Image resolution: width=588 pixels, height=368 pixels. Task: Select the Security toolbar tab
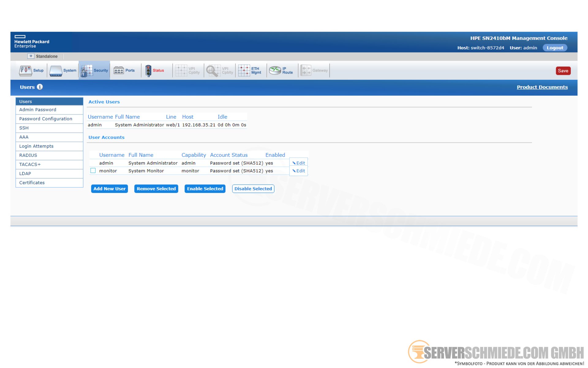click(94, 71)
